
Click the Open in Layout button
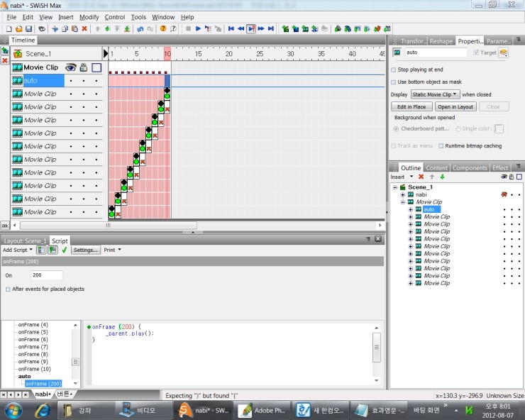point(455,107)
